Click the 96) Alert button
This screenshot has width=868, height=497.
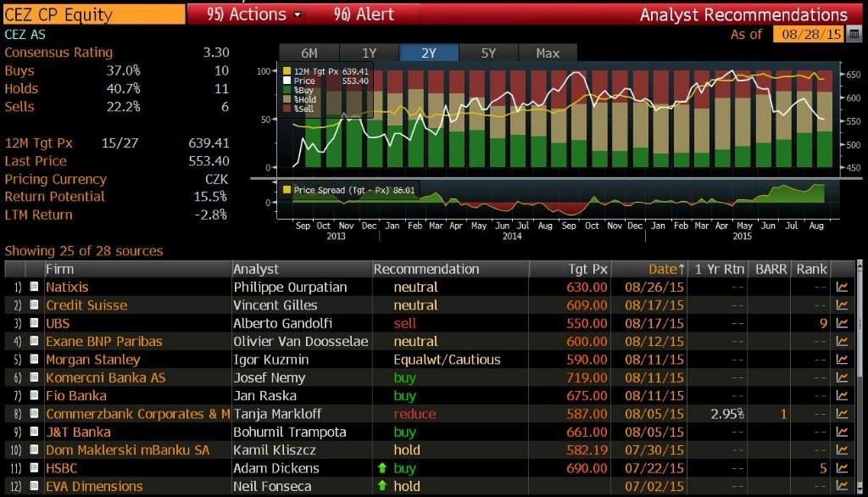[x=364, y=14]
